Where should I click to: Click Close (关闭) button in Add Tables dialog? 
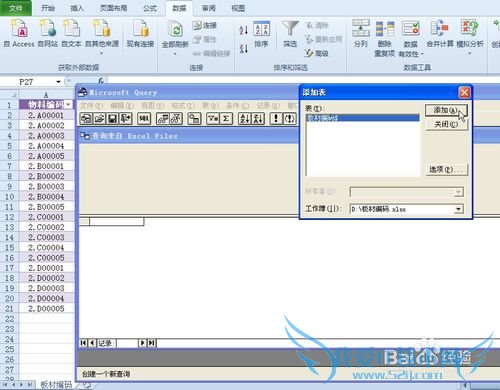click(446, 124)
